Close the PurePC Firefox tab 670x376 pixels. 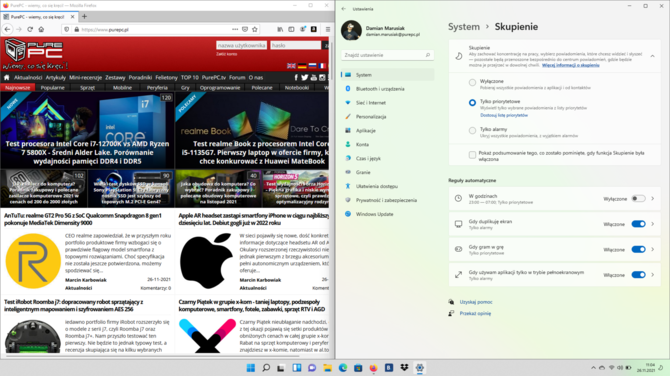tap(72, 17)
